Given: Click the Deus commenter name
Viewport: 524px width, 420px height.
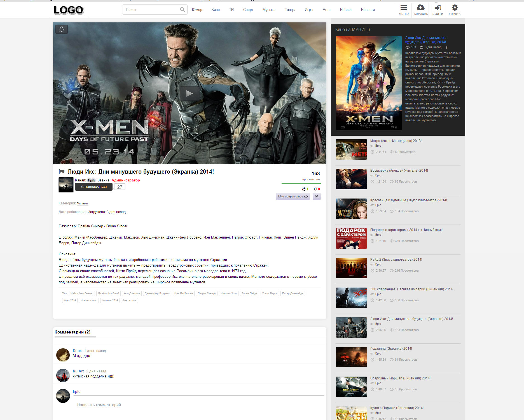Looking at the screenshot, I should (77, 351).
